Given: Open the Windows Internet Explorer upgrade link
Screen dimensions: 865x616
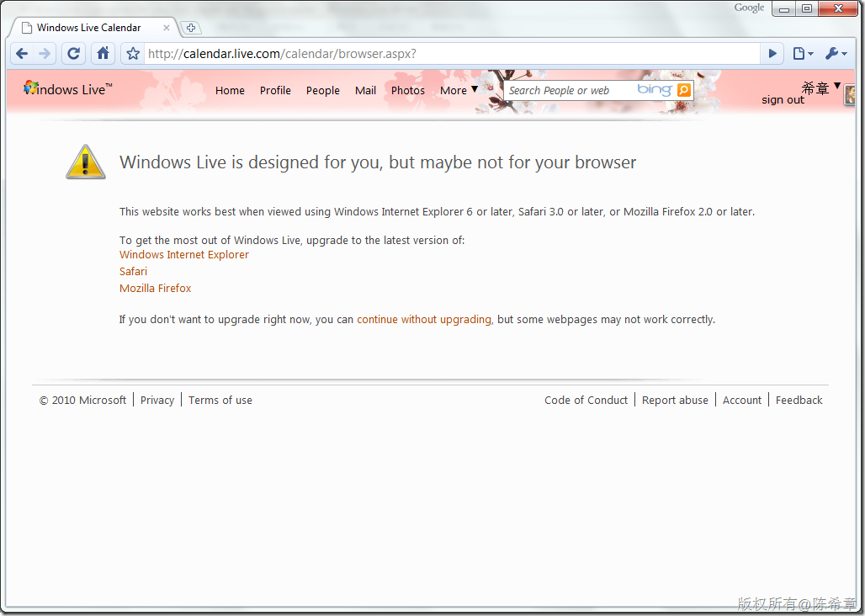Looking at the screenshot, I should (x=184, y=255).
